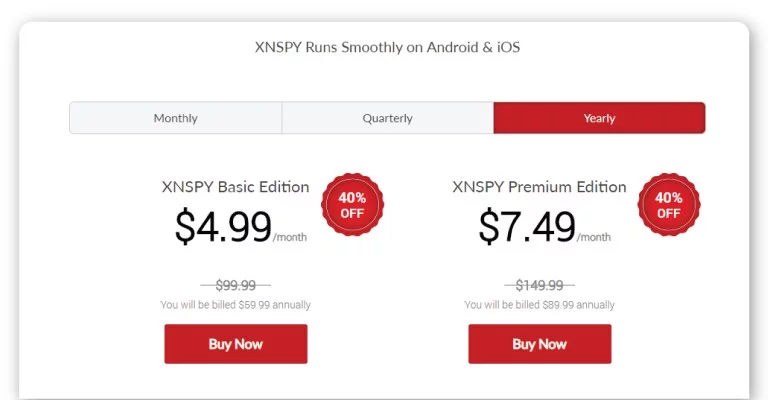
Task: Click the /month label after $4.99
Action: pyautogui.click(x=290, y=237)
